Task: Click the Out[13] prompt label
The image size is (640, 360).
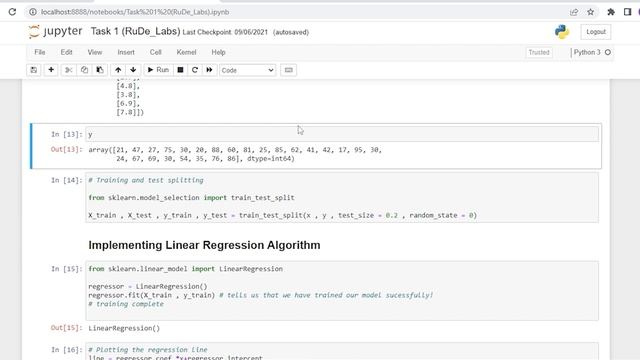Action: pyautogui.click(x=66, y=149)
